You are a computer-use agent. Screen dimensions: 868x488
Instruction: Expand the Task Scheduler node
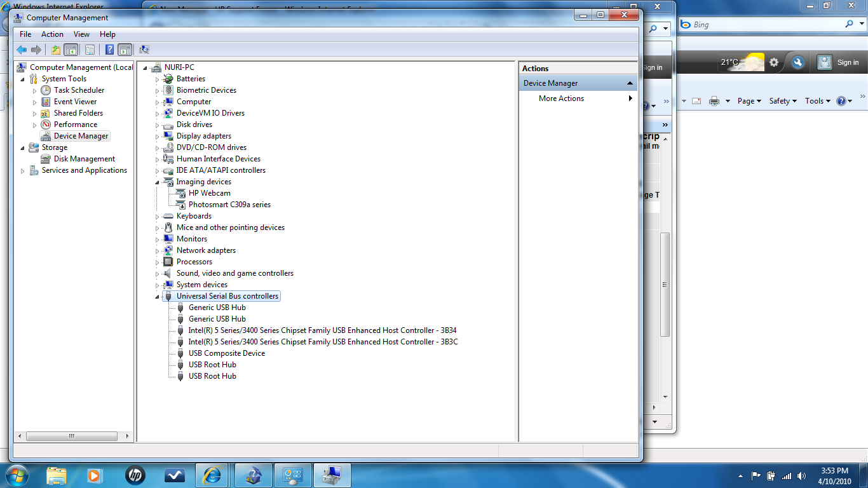[35, 90]
